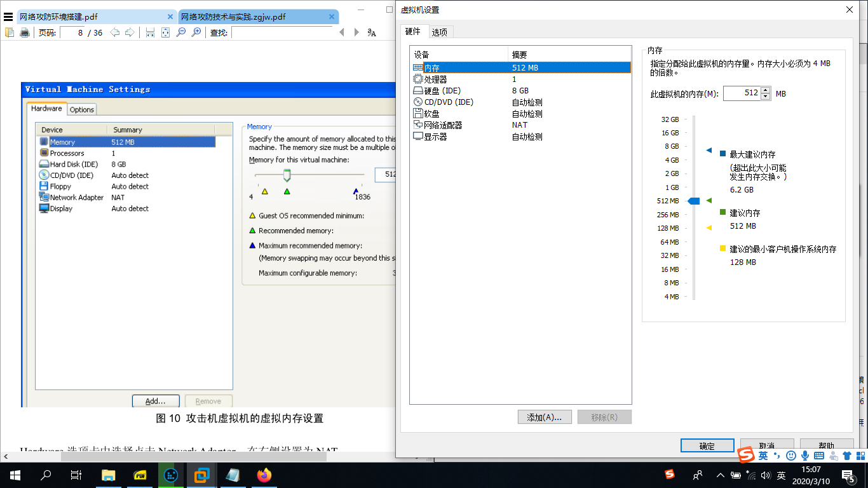Viewport: 868px width, 488px height.
Task: Open the Windows Start menu
Action: (15, 475)
